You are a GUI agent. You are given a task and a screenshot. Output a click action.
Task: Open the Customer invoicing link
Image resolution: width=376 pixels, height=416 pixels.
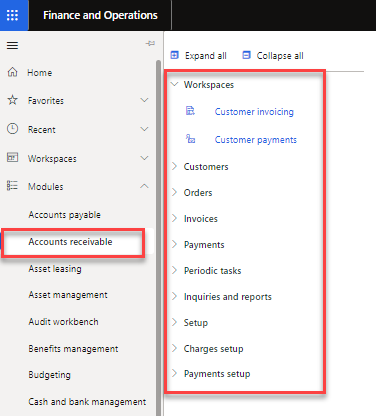(254, 112)
